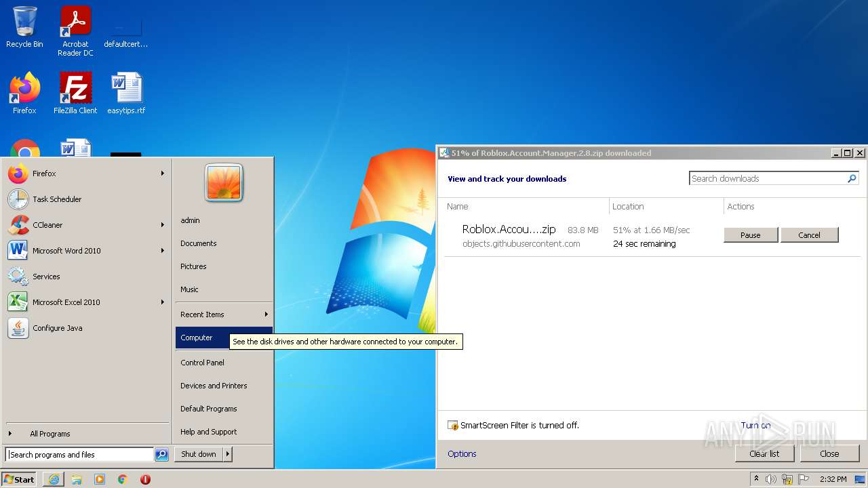Expand the Firefox jump list arrow

point(163,174)
